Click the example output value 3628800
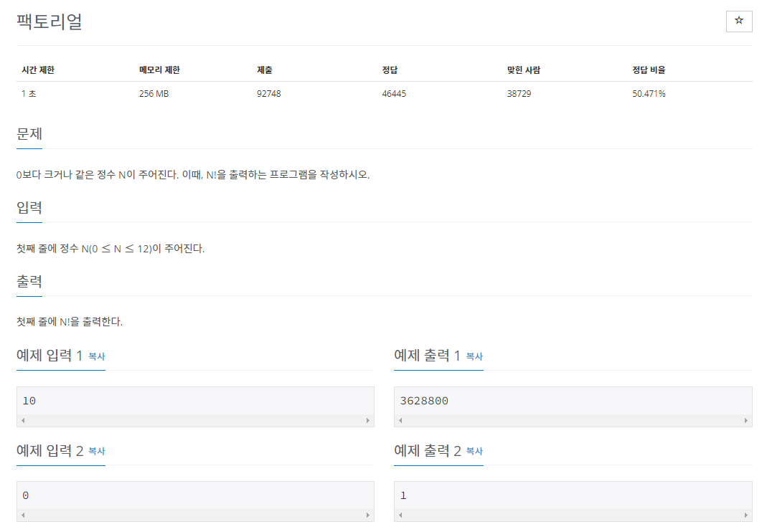This screenshot has width=767, height=532. click(x=424, y=401)
